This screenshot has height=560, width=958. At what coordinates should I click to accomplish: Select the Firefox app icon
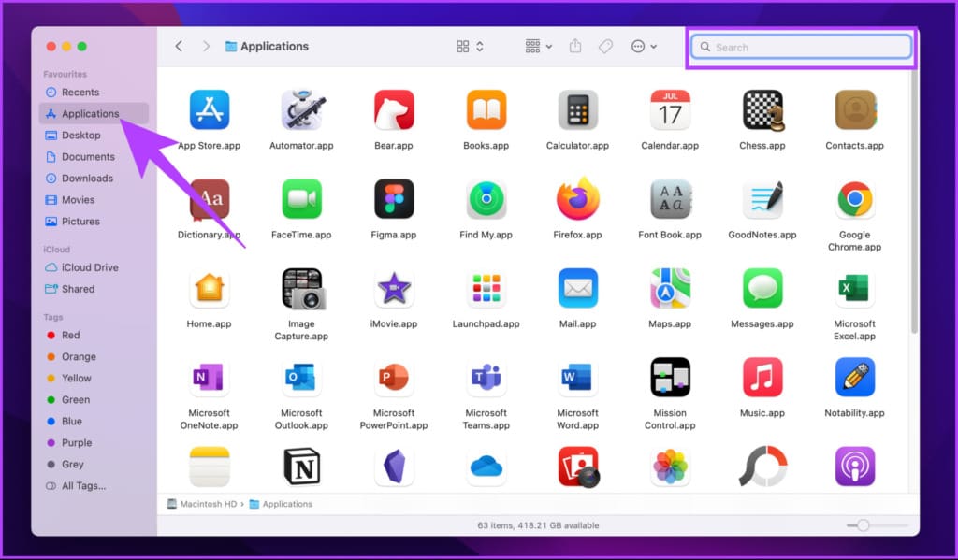coord(578,199)
